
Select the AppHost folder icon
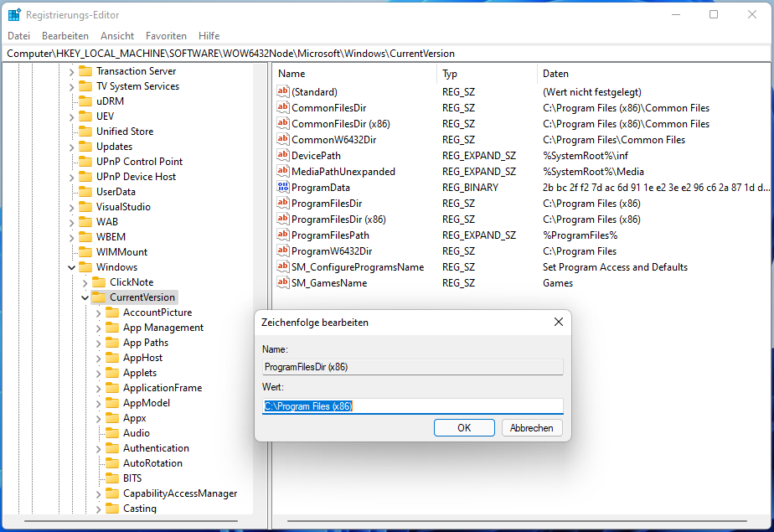[112, 357]
